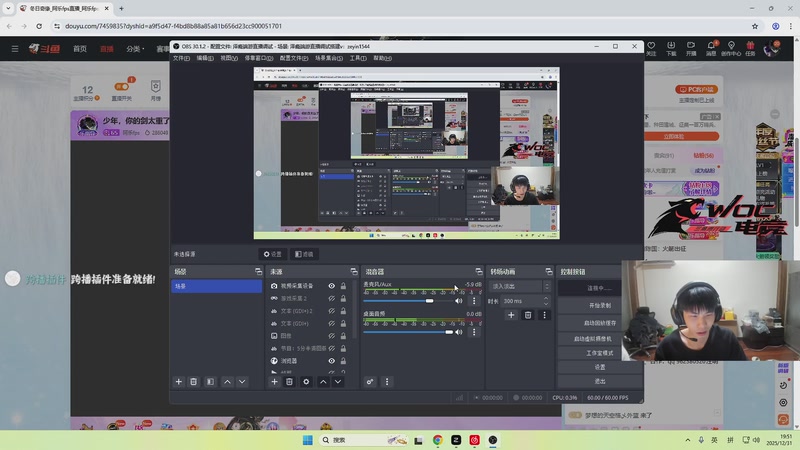Hide the 浏览器 source
This screenshot has height=450, width=800.
(332, 361)
